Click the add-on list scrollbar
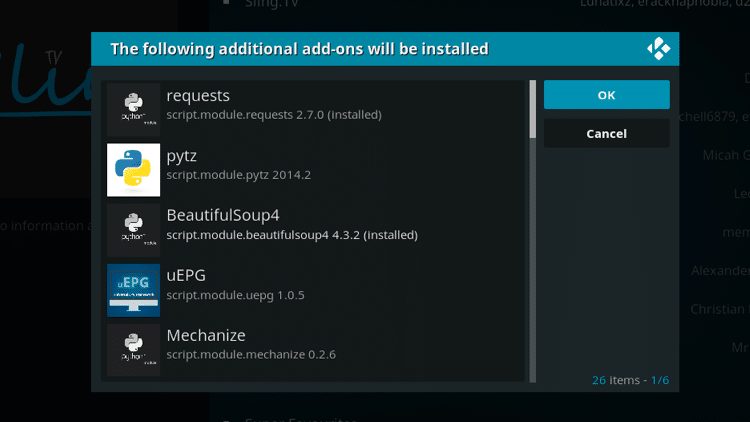 click(x=533, y=231)
